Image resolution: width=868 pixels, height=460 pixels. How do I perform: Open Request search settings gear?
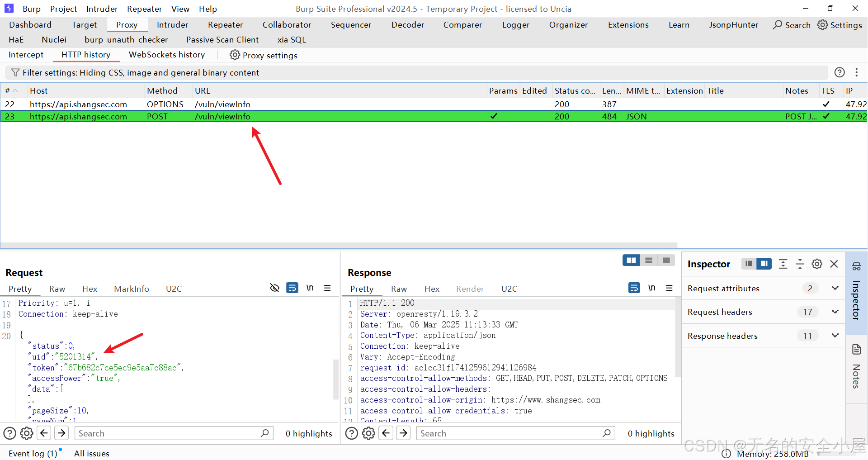pos(27,433)
